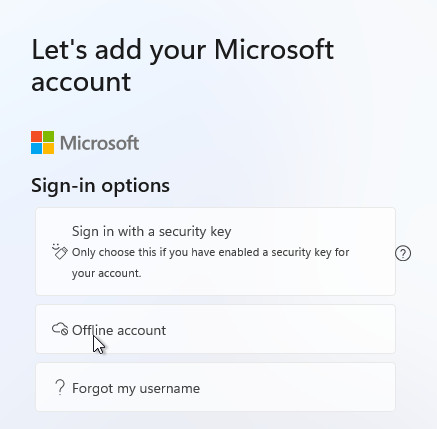Click empty space in Forgot username card
The image size is (437, 429).
[297, 387]
